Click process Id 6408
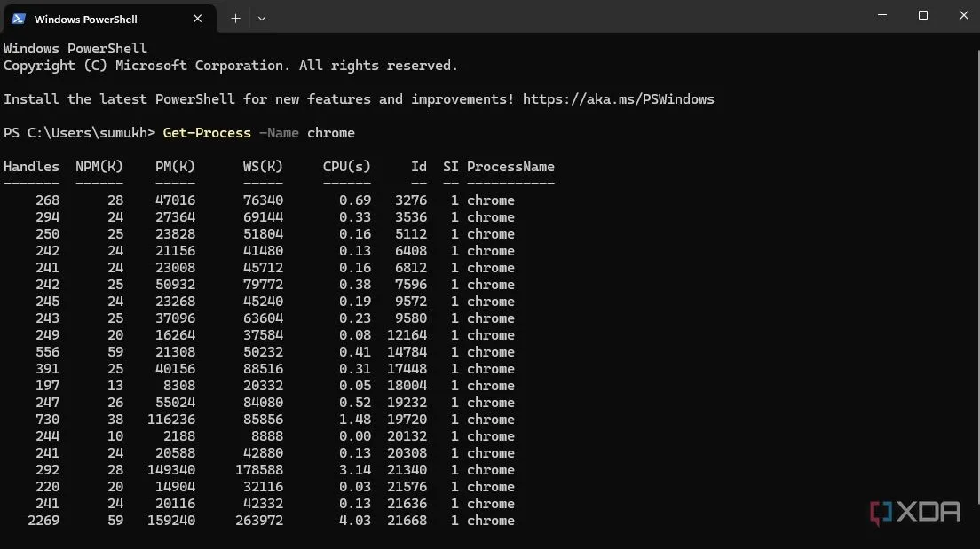 pos(411,251)
